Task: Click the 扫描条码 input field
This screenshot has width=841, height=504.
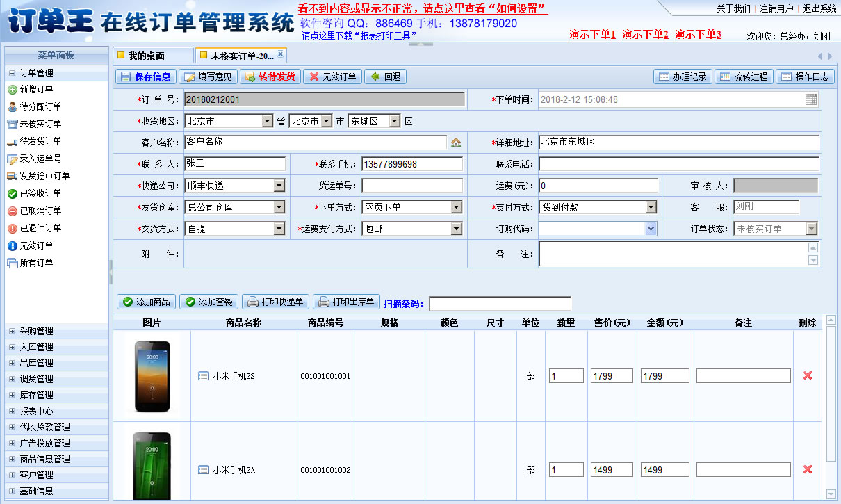Action: (x=500, y=304)
